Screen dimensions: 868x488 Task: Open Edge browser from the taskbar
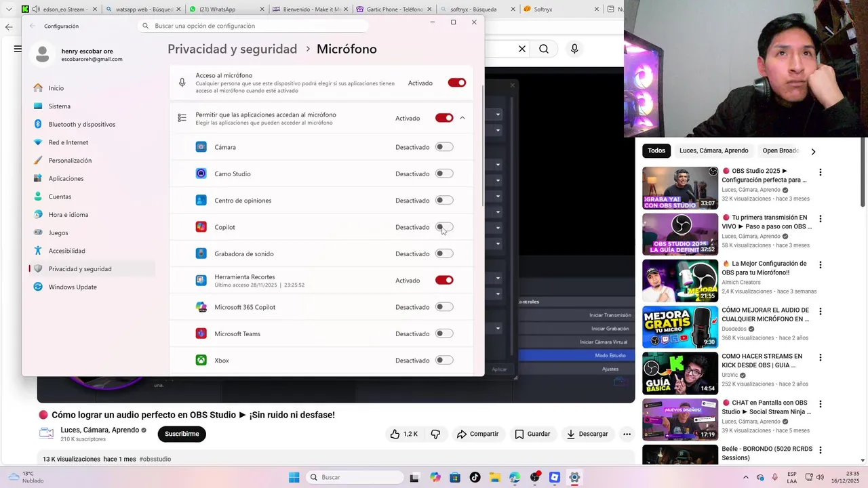pyautogui.click(x=515, y=477)
